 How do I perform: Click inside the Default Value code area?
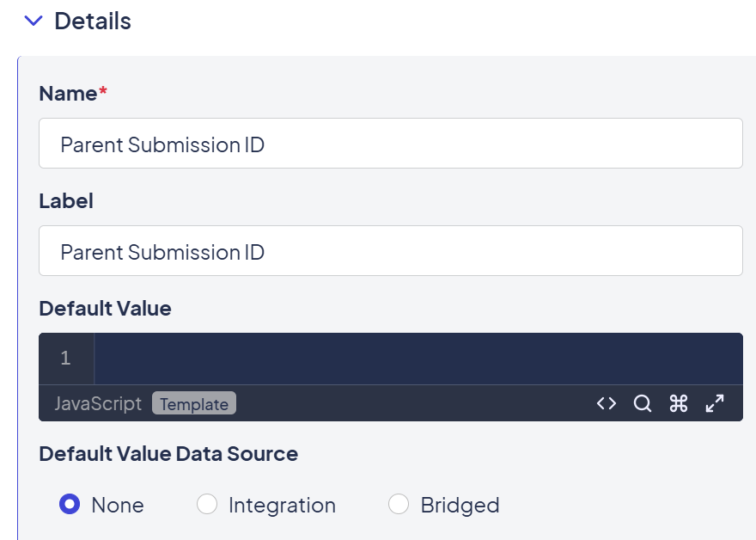(x=418, y=359)
